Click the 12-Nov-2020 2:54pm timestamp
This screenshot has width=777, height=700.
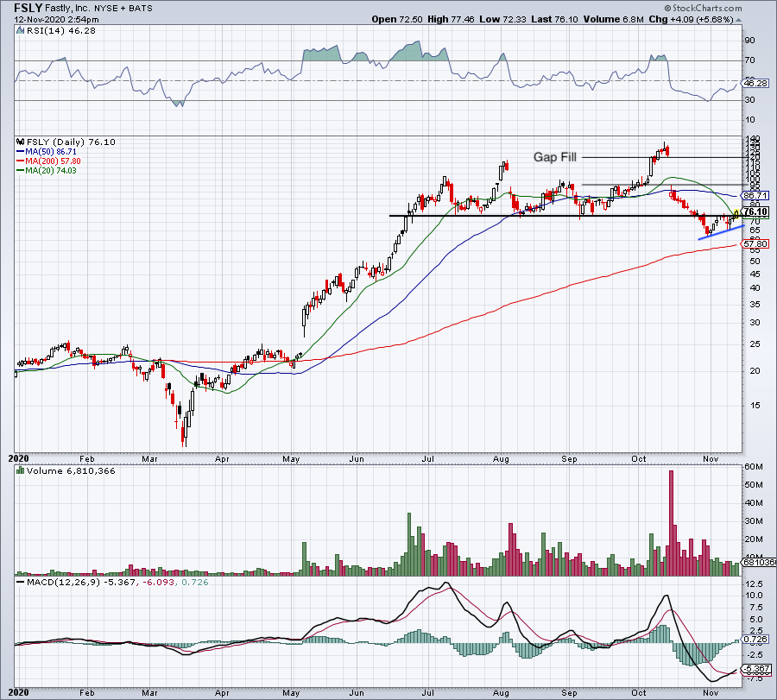pos(56,20)
